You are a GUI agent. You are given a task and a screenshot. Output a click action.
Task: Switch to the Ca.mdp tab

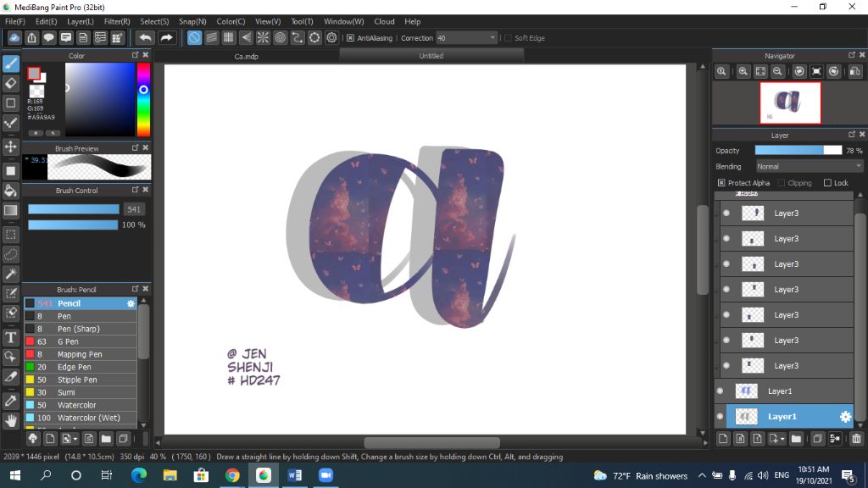[x=246, y=56]
